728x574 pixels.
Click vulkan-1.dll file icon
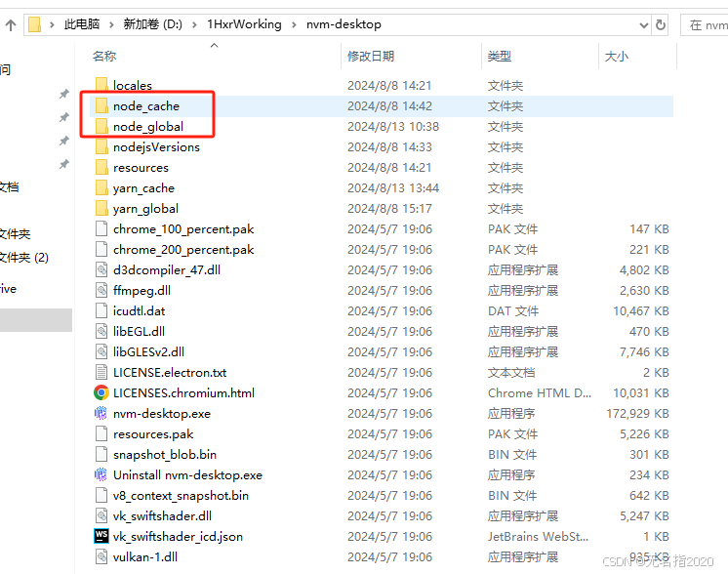(x=101, y=556)
